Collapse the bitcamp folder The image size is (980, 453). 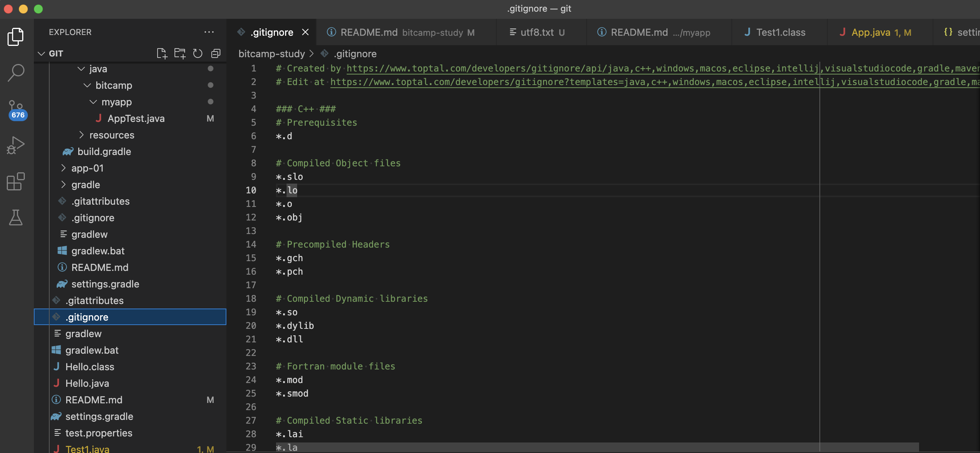(87, 85)
